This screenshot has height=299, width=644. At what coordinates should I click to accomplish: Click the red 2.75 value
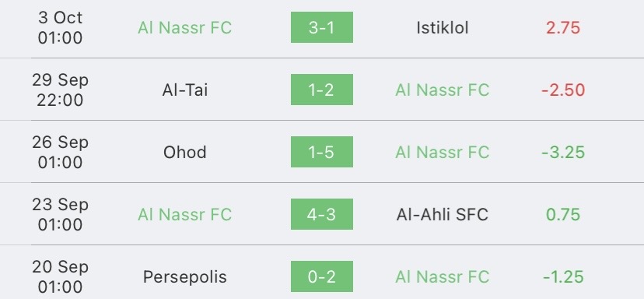[x=563, y=27]
